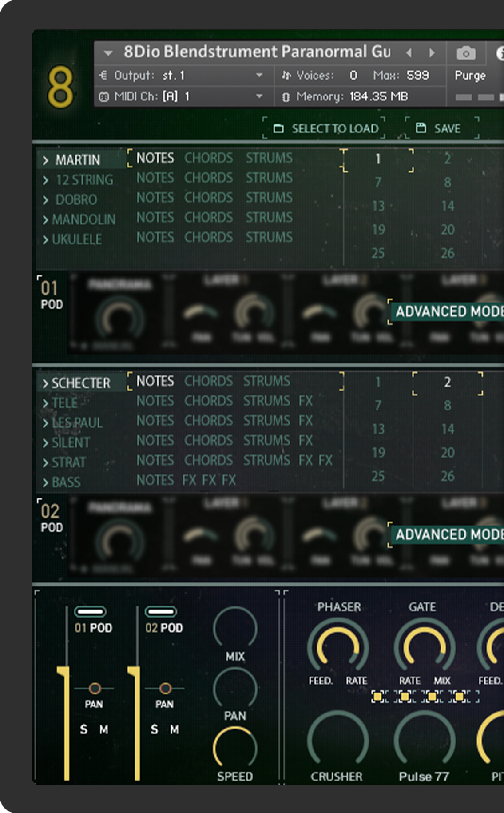The height and width of the screenshot is (813, 504).
Task: Expand the UKULELE instrument row
Action: click(45, 239)
